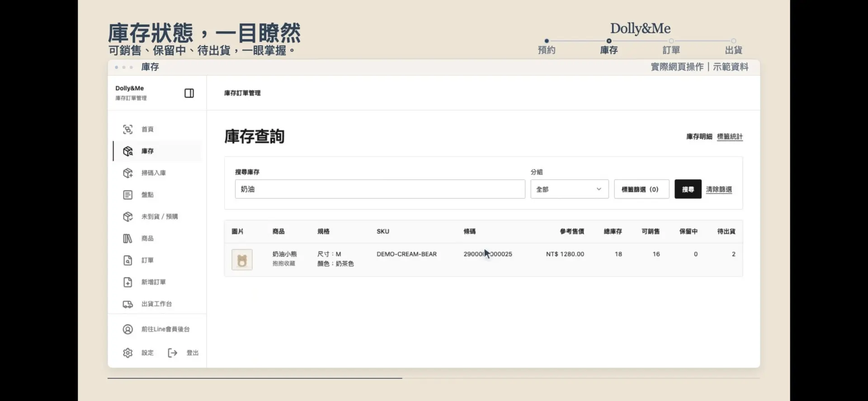Click the 條碼 column header
Image resolution: width=868 pixels, height=401 pixels.
click(469, 231)
